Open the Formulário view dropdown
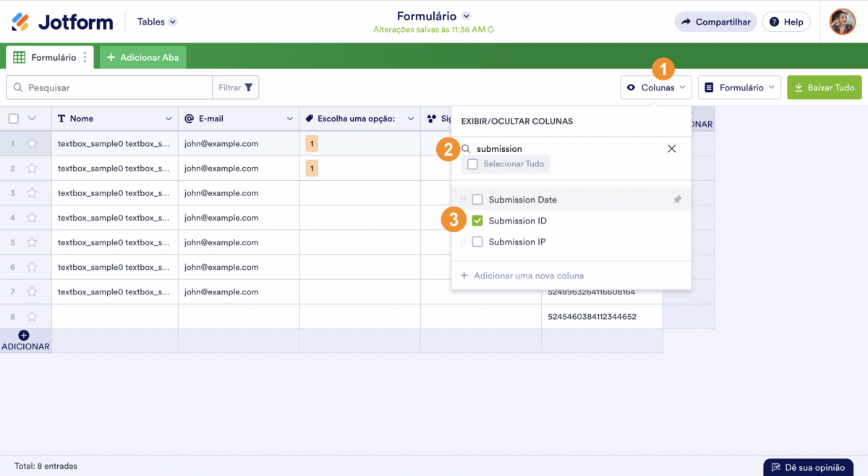 pyautogui.click(x=739, y=88)
